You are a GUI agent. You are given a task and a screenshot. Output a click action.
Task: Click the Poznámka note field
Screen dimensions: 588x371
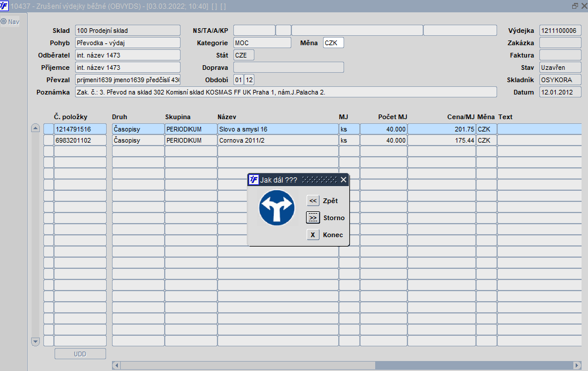click(x=285, y=92)
